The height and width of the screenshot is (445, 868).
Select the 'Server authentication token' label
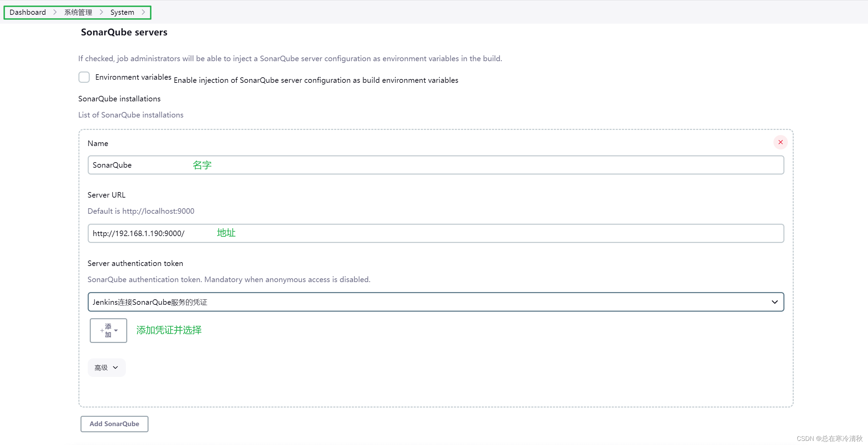135,264
